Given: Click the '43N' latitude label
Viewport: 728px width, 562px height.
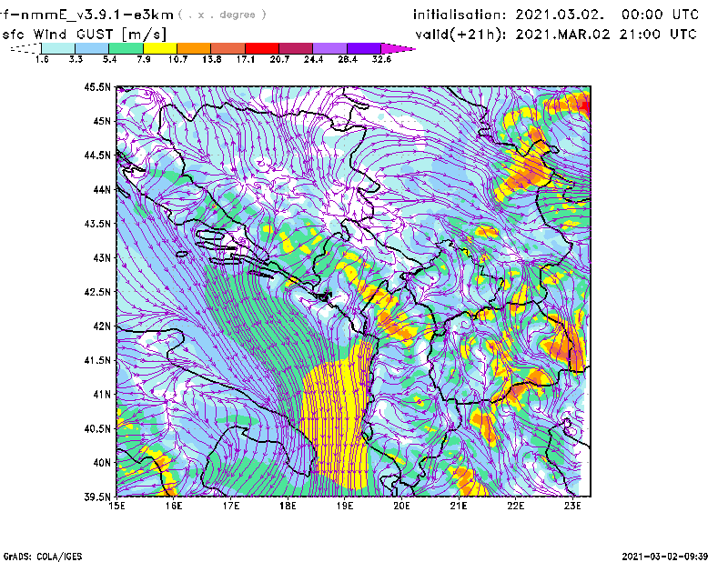Looking at the screenshot, I should point(102,257).
